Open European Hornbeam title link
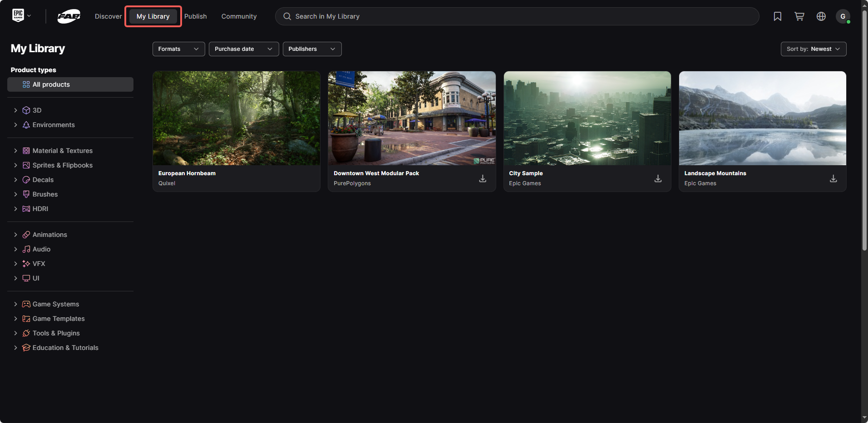The width and height of the screenshot is (868, 423). [187, 173]
